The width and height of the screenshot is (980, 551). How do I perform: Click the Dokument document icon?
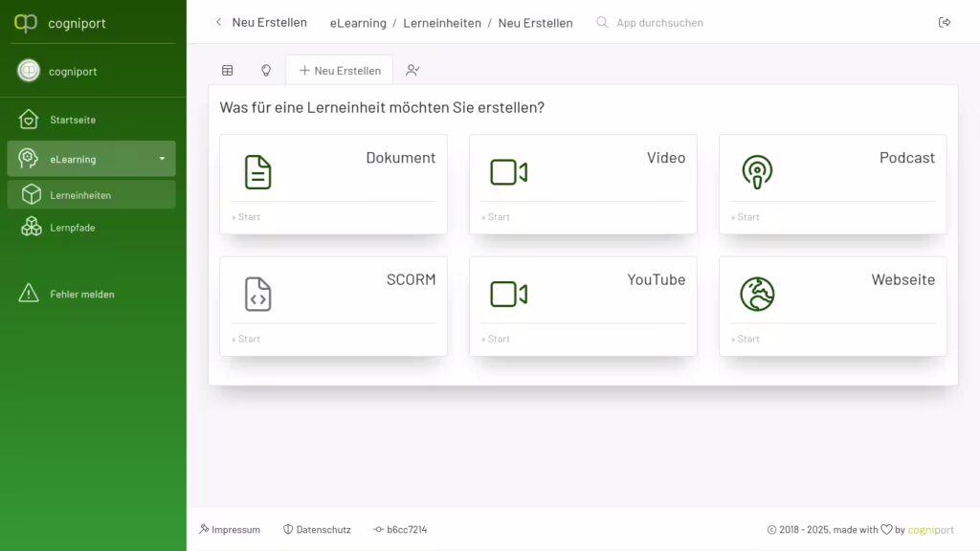[257, 172]
